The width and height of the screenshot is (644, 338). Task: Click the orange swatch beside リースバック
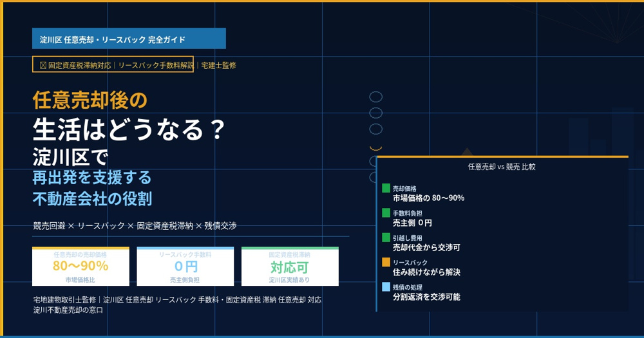386,262
